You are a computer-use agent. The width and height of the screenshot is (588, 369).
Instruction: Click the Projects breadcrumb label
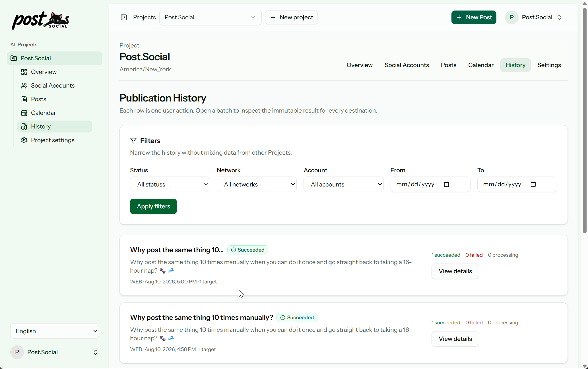(x=144, y=17)
